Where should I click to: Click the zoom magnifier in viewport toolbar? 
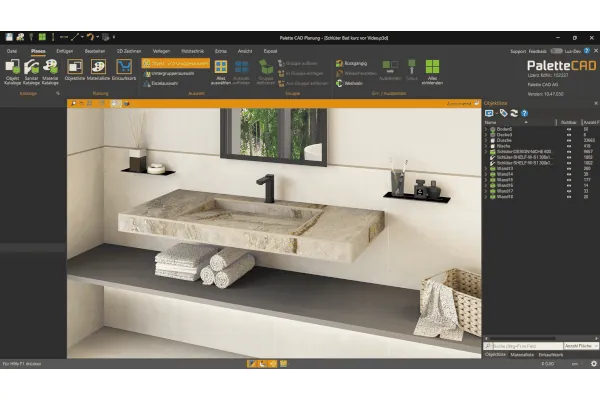pos(73,103)
